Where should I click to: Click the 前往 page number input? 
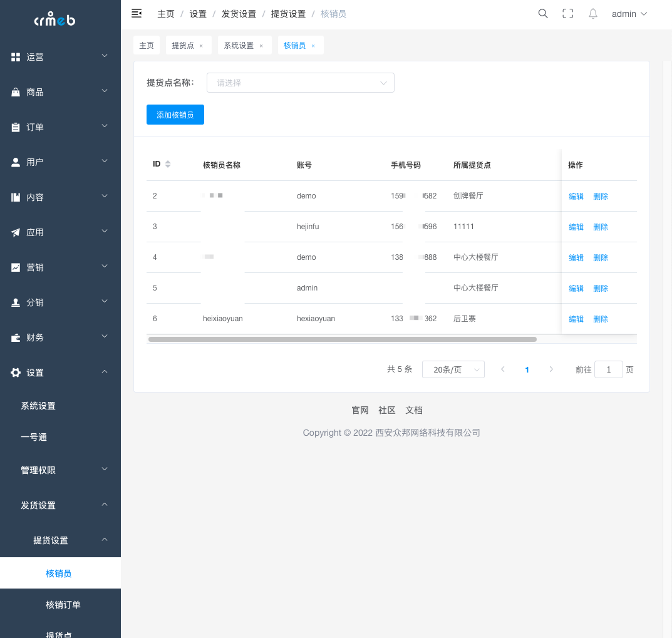point(609,369)
